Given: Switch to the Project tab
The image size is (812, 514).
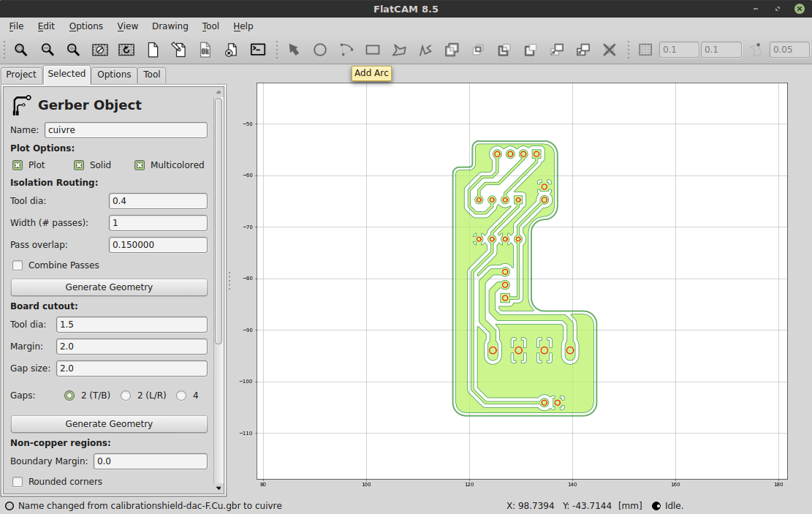Looking at the screenshot, I should 21,75.
